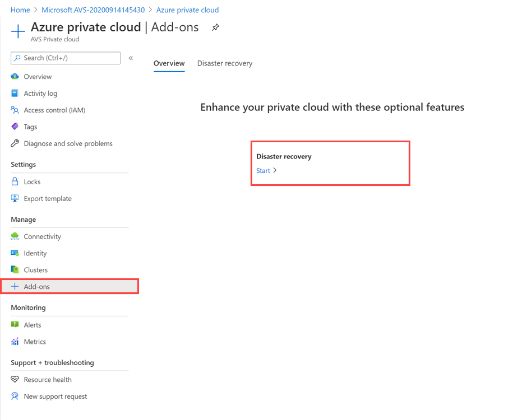The height and width of the screenshot is (420, 527).
Task: Select the Access control (IAM) people icon
Action: [x=15, y=110]
